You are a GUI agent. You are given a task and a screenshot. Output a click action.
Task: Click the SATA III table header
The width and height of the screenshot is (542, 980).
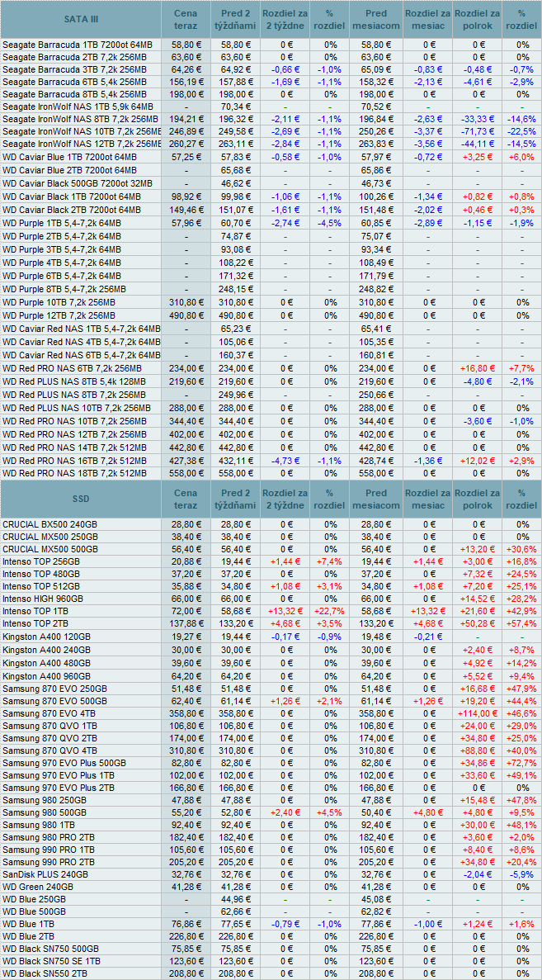[81, 19]
